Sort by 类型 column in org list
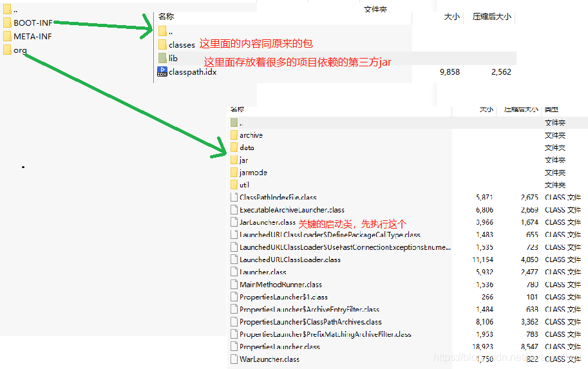 [551, 109]
